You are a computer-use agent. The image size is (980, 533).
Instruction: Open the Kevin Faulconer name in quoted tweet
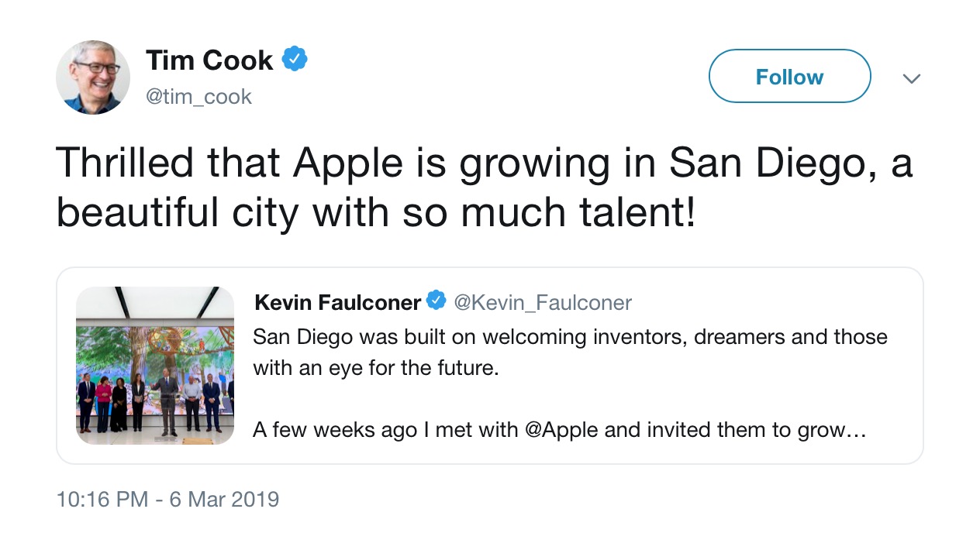tap(337, 302)
